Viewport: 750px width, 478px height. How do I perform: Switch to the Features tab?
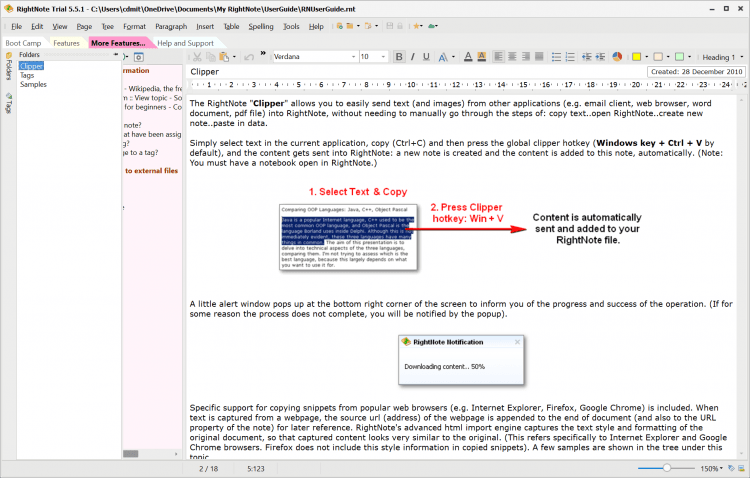[66, 43]
